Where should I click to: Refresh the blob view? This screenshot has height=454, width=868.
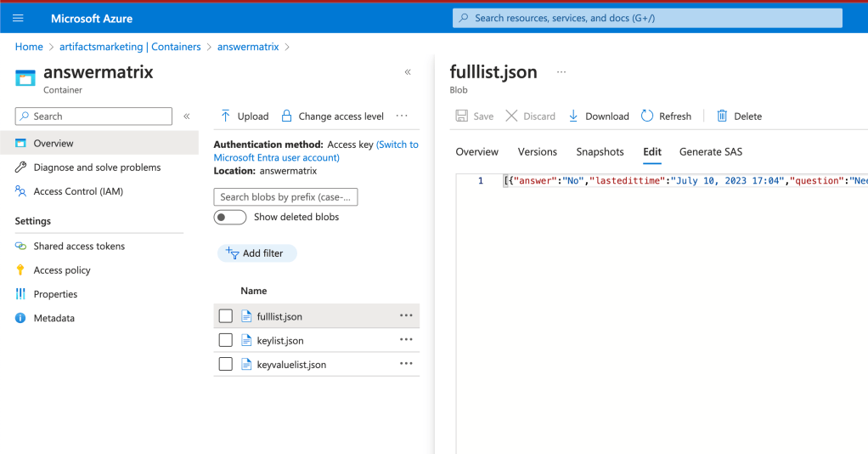(x=667, y=116)
